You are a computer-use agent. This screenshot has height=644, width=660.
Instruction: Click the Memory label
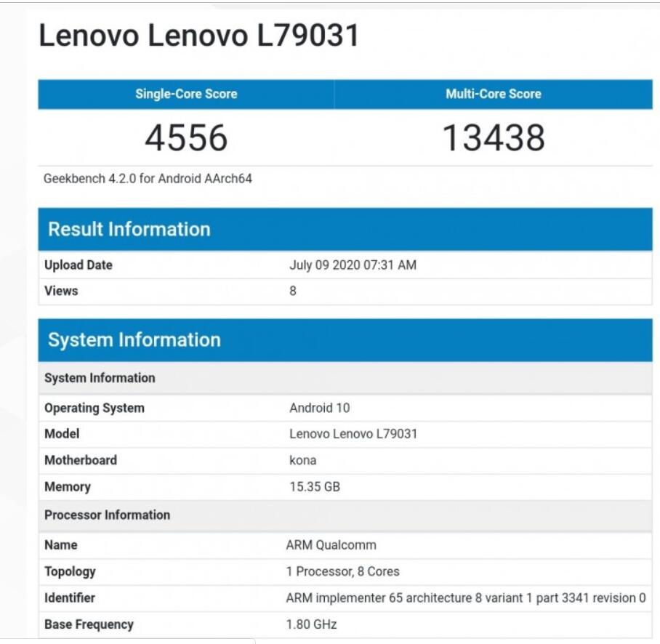click(x=68, y=487)
